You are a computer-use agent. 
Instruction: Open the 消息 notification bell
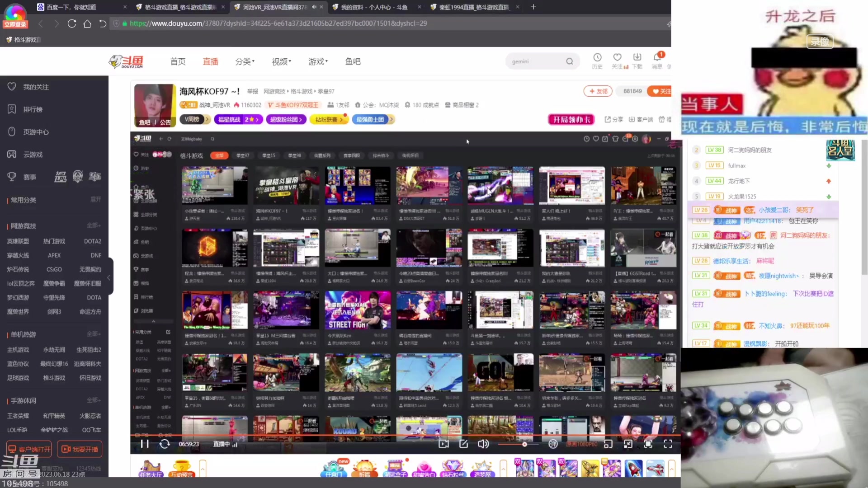pos(657,61)
